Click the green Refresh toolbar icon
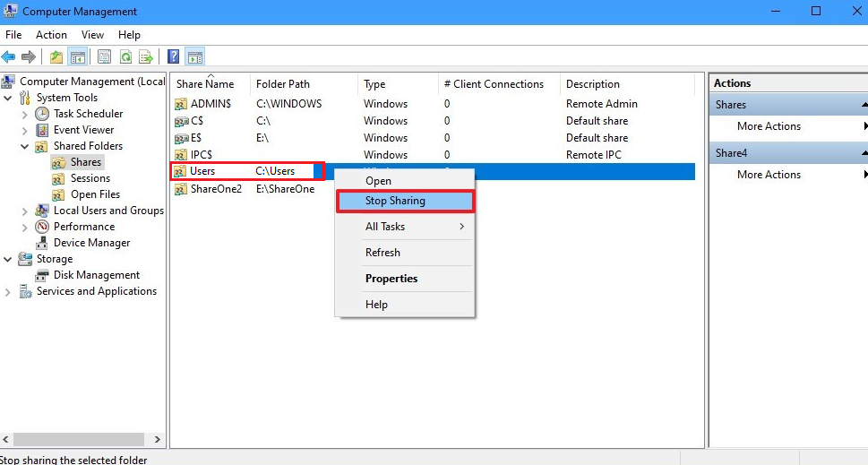The height and width of the screenshot is (465, 868). (125, 56)
